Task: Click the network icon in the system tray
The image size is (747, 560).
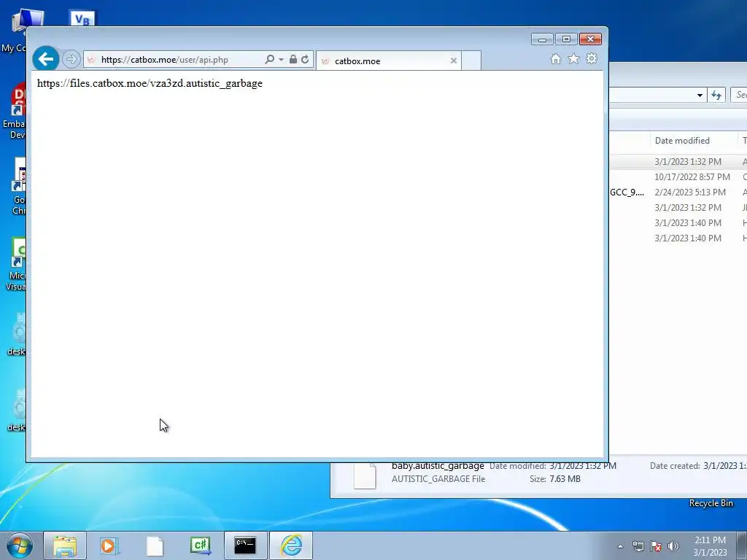Action: point(638,546)
